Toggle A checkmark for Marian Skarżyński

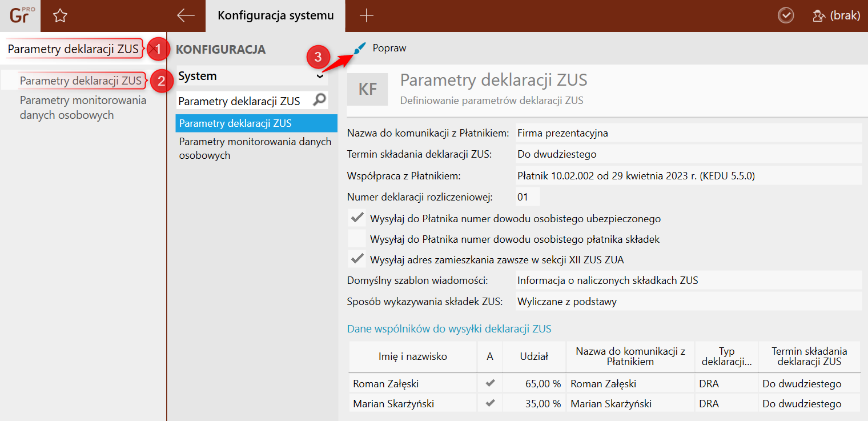click(490, 403)
